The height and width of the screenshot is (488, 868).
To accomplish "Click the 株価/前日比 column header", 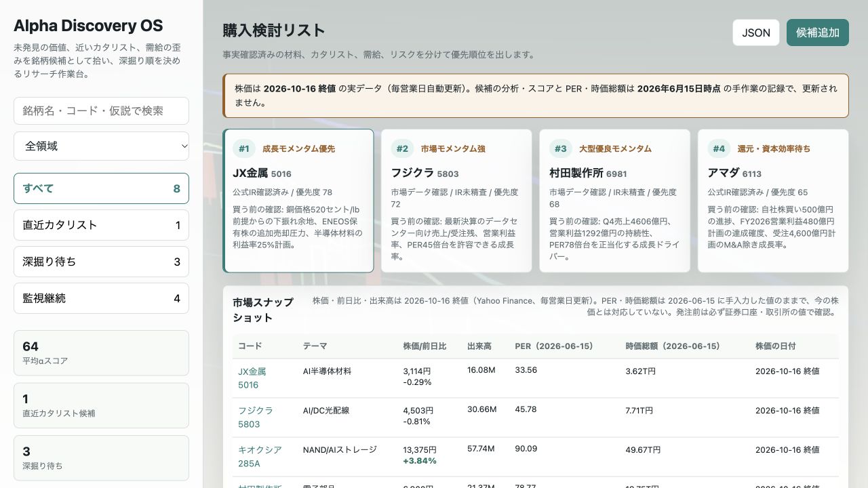I will [425, 346].
